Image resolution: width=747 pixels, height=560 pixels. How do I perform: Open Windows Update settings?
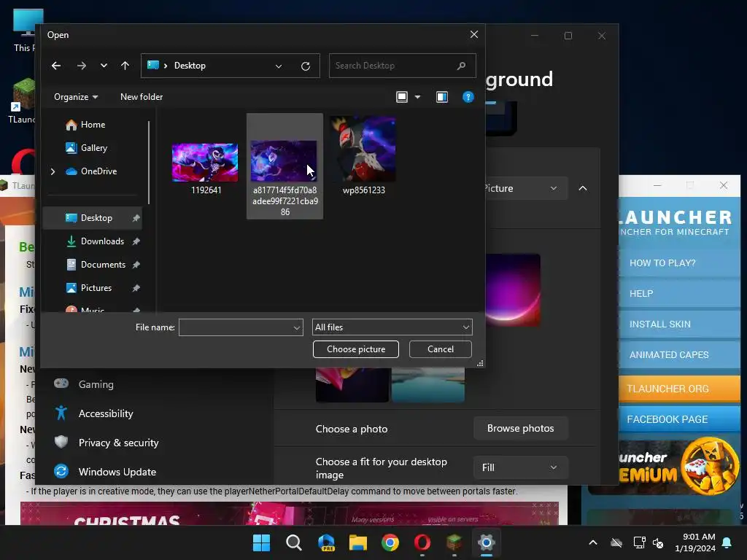117,472
